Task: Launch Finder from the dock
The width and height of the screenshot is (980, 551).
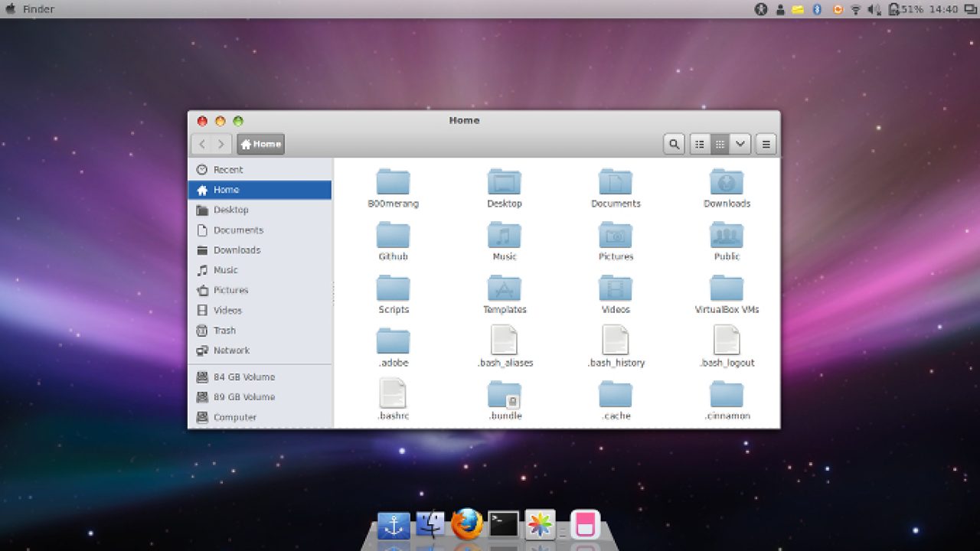Action: [430, 525]
